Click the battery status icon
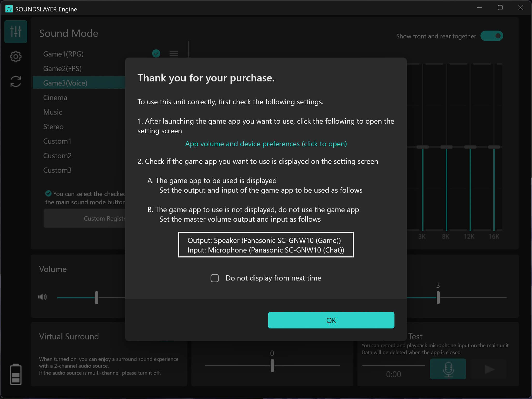Image resolution: width=532 pixels, height=399 pixels. pos(16,374)
